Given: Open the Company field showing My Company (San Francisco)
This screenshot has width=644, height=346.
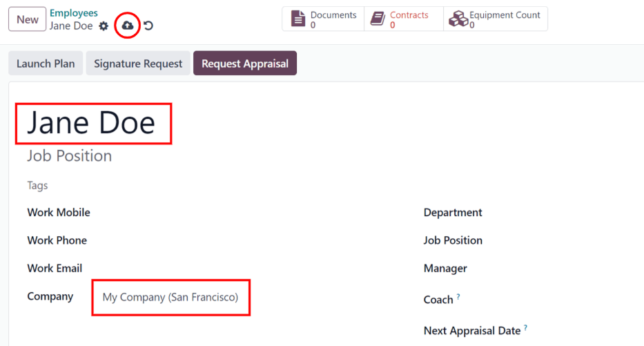Looking at the screenshot, I should click(x=170, y=298).
